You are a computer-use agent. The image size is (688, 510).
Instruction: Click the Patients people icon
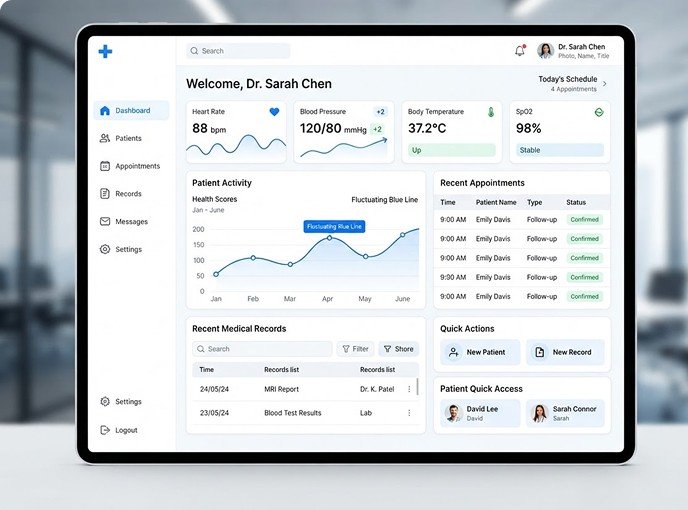(x=105, y=138)
